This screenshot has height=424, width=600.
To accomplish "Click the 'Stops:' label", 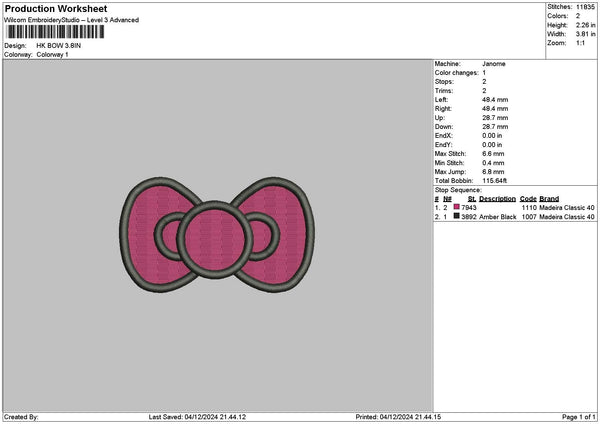I will point(444,82).
